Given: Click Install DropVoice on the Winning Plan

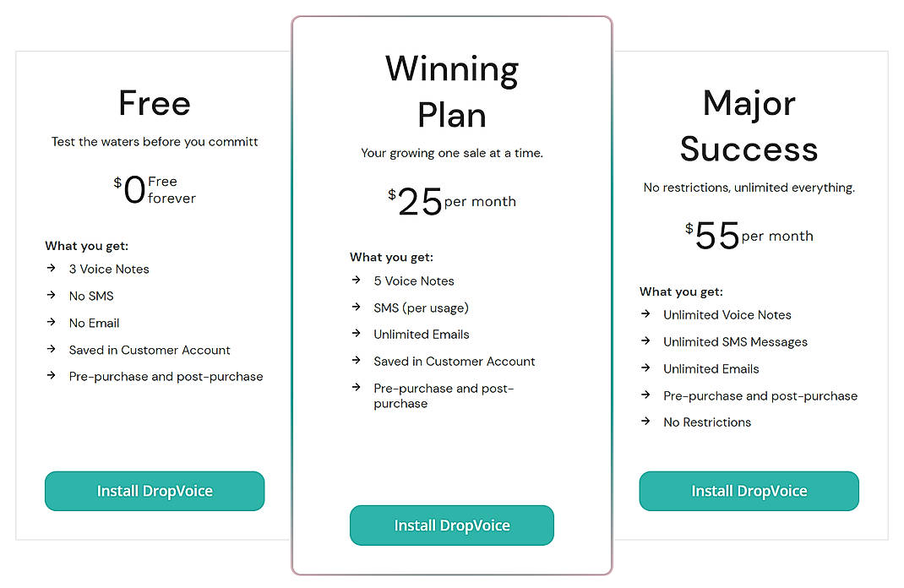Looking at the screenshot, I should 451,525.
